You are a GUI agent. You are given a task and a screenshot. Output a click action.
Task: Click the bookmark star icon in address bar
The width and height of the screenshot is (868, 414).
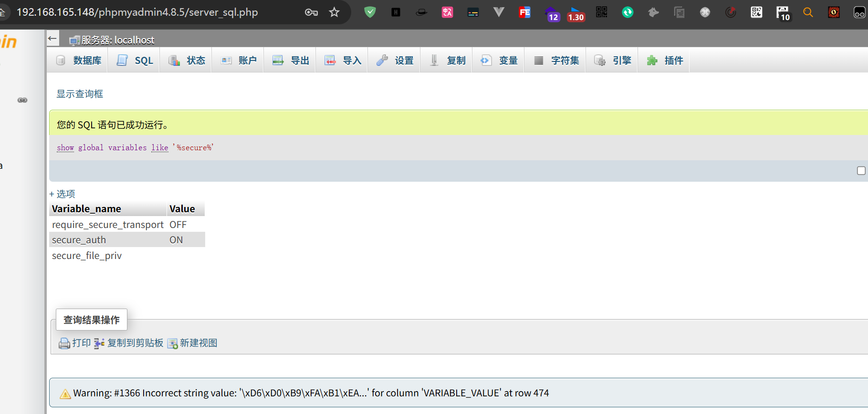pyautogui.click(x=334, y=12)
